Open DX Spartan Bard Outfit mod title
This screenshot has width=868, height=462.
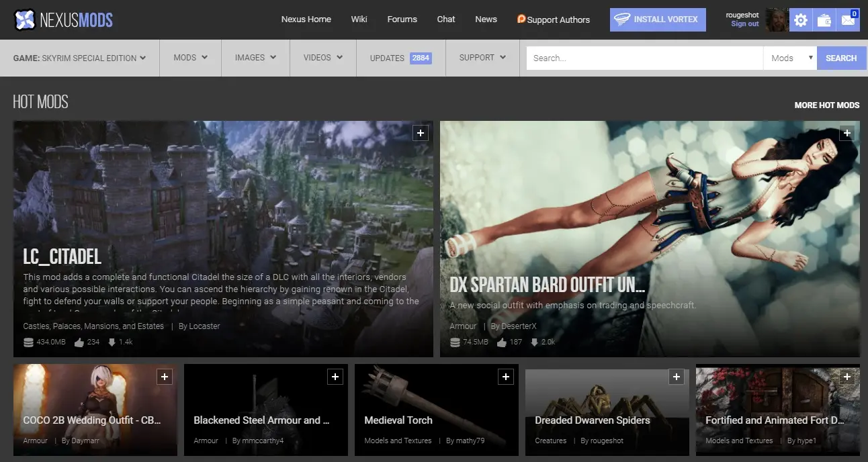pos(548,285)
